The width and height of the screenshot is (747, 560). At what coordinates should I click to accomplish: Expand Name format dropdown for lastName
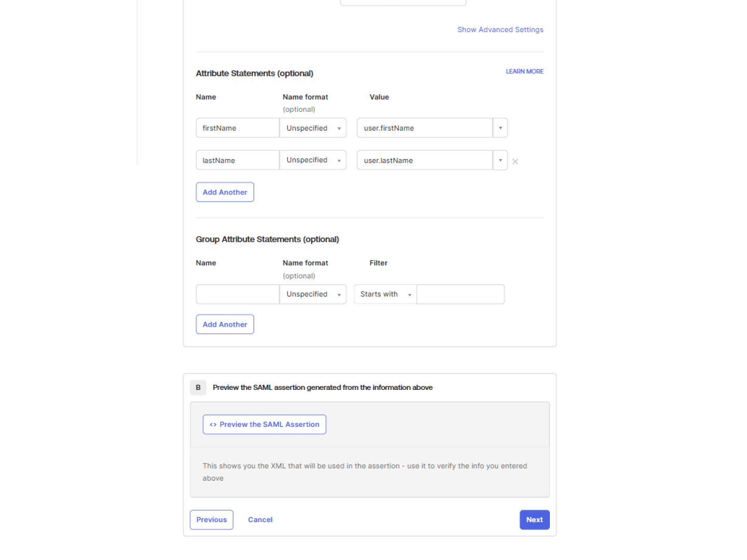[313, 160]
